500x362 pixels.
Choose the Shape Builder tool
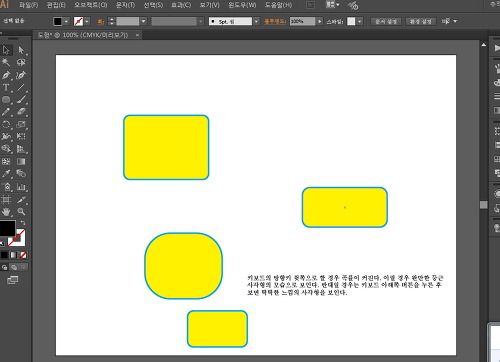click(6, 149)
